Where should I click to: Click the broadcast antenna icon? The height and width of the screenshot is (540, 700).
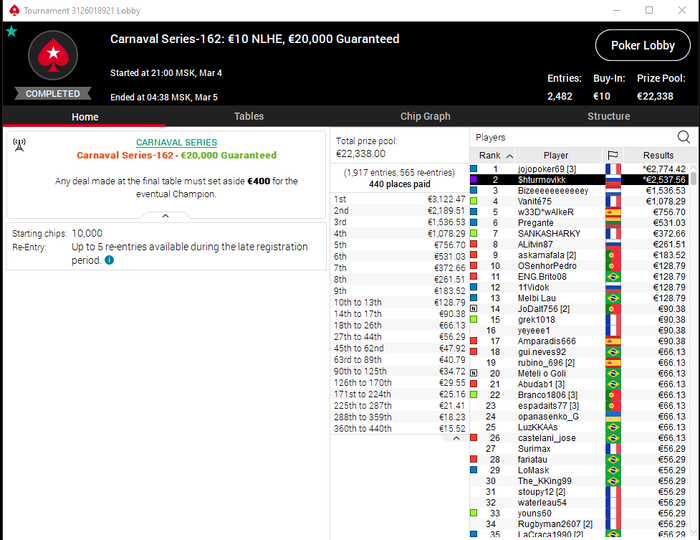19,145
